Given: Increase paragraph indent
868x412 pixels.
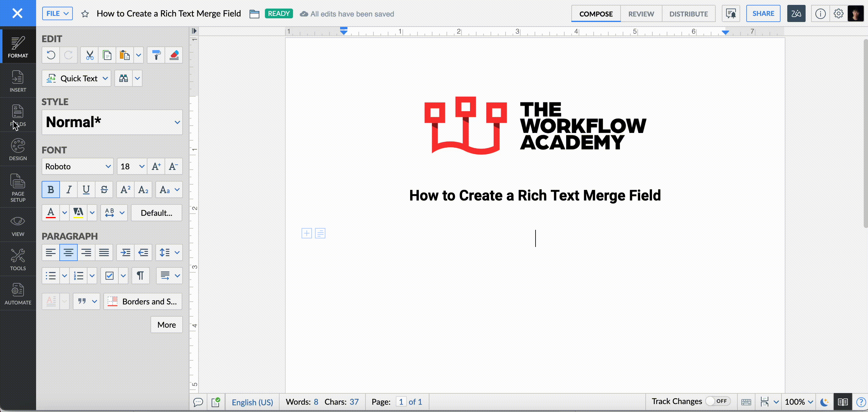Looking at the screenshot, I should click(125, 252).
